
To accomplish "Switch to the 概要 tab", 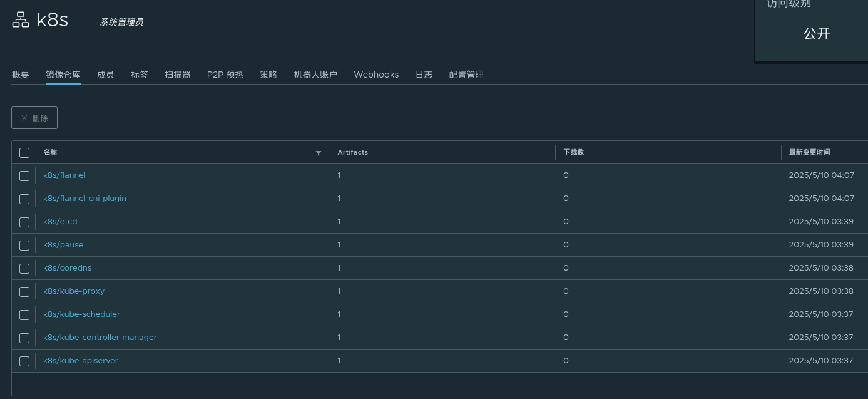I will pyautogui.click(x=21, y=75).
